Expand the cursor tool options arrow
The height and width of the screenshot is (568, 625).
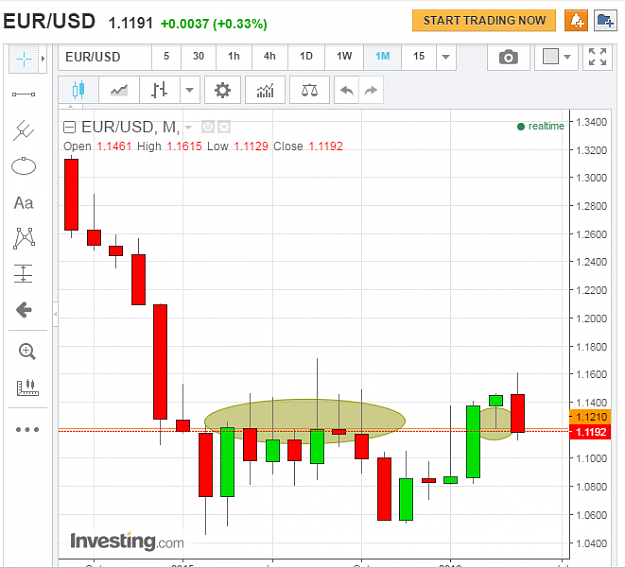click(43, 59)
